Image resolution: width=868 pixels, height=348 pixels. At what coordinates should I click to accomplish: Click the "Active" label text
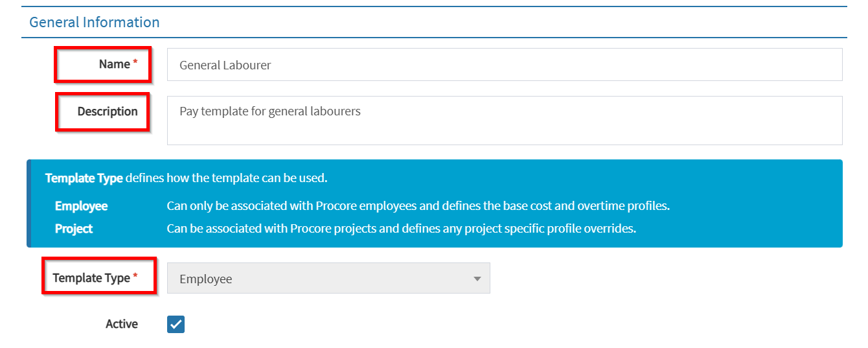pos(122,324)
